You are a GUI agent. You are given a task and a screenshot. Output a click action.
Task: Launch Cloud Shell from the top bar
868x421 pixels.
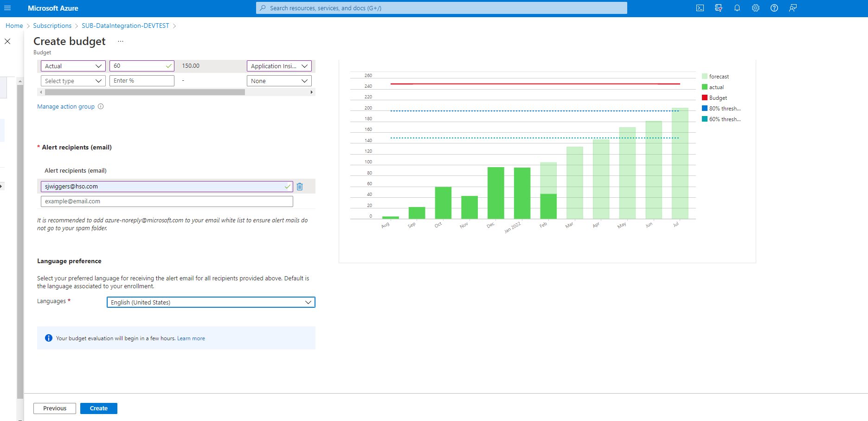(700, 8)
